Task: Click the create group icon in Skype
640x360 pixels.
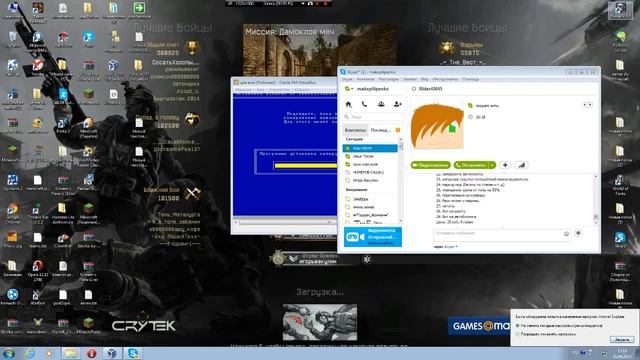Action: pyautogui.click(x=381, y=104)
